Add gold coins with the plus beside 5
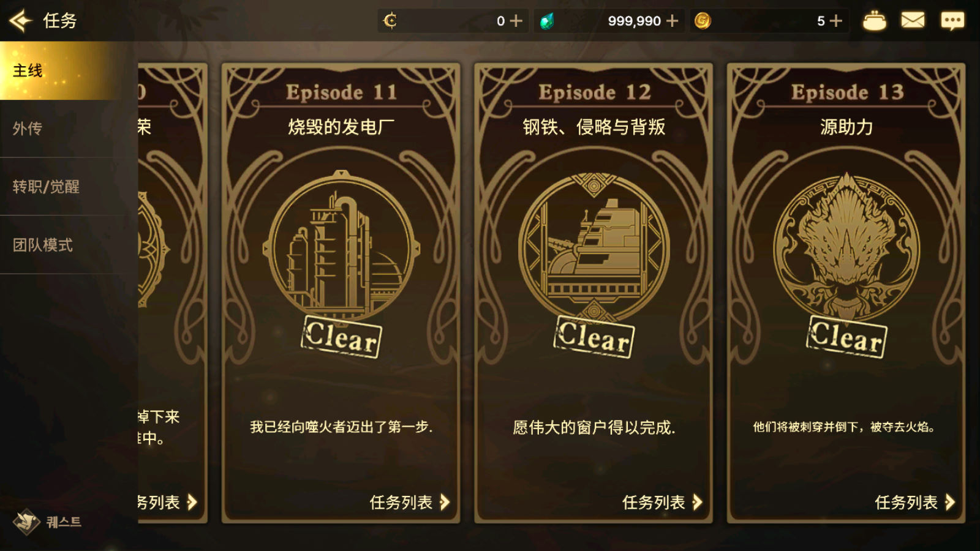 [836, 21]
